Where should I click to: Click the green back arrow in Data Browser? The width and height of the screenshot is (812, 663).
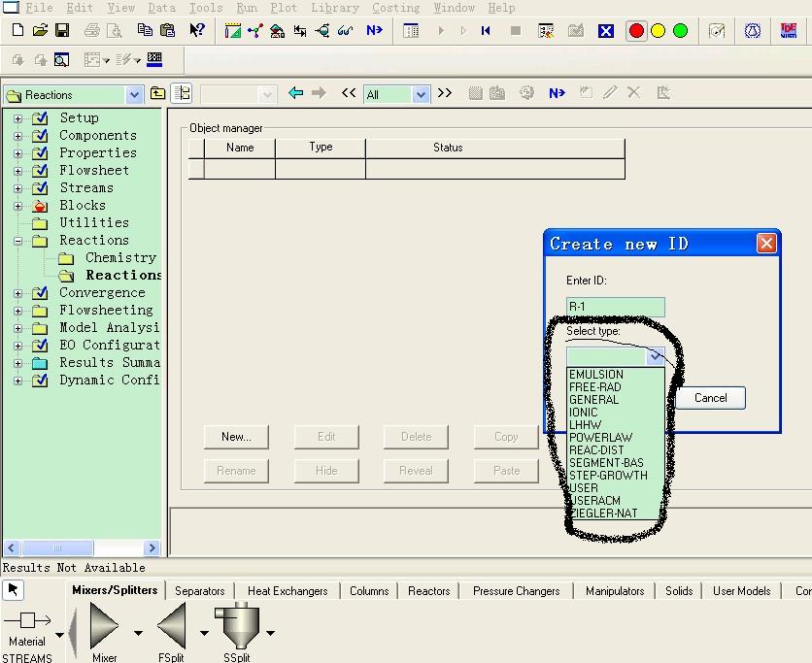click(x=296, y=93)
